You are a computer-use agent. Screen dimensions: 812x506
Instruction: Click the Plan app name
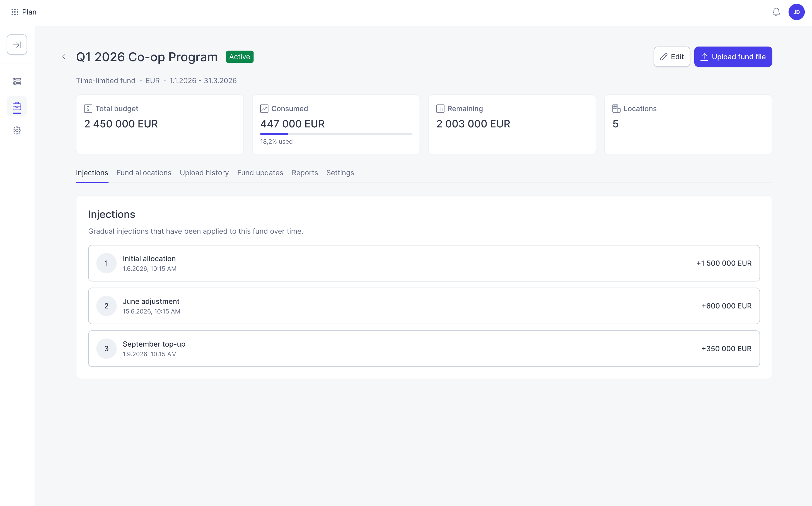(x=29, y=12)
